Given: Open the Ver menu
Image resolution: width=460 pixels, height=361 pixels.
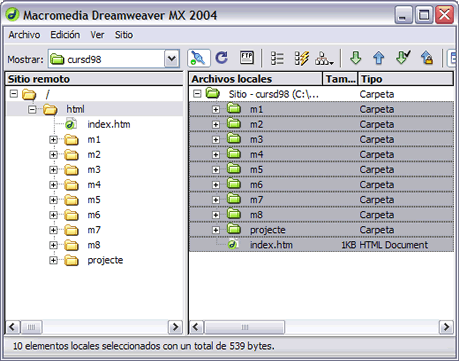Looking at the screenshot, I should point(97,35).
